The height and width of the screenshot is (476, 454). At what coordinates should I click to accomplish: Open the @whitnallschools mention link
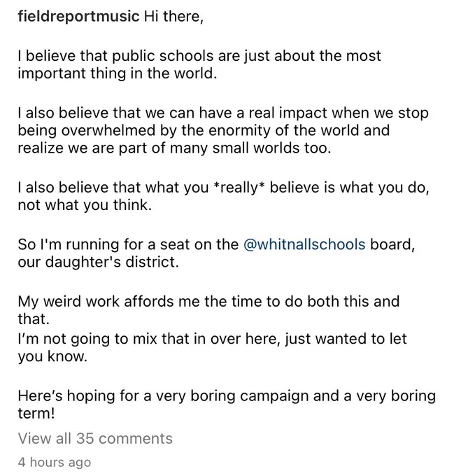pos(304,245)
